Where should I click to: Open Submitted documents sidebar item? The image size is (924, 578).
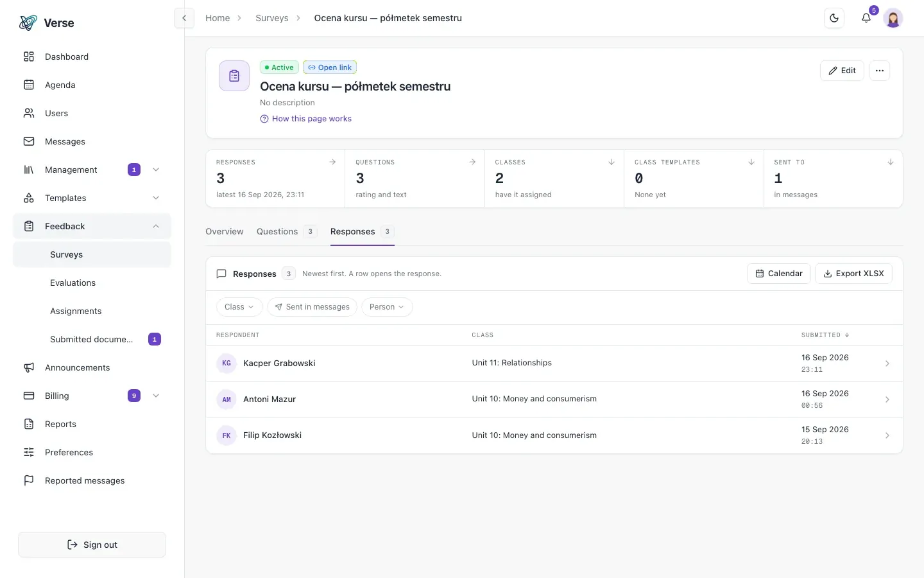point(92,339)
